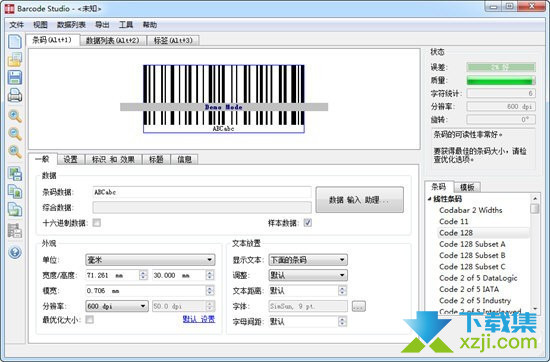Viewport: 550px width, 362px height.
Task: Switch to the 标识 和 效果 tab
Action: click(113, 160)
